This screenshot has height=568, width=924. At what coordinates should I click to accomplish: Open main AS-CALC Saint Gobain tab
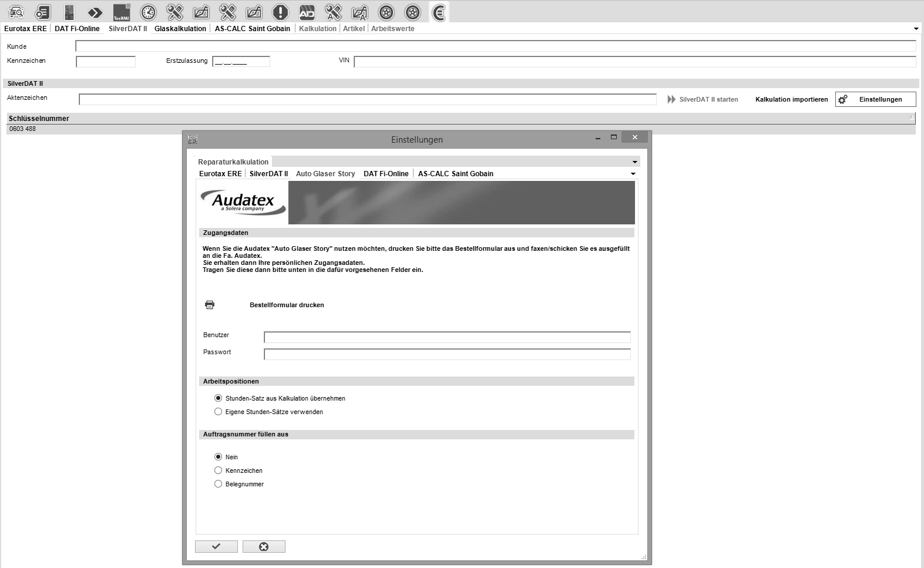(x=253, y=28)
